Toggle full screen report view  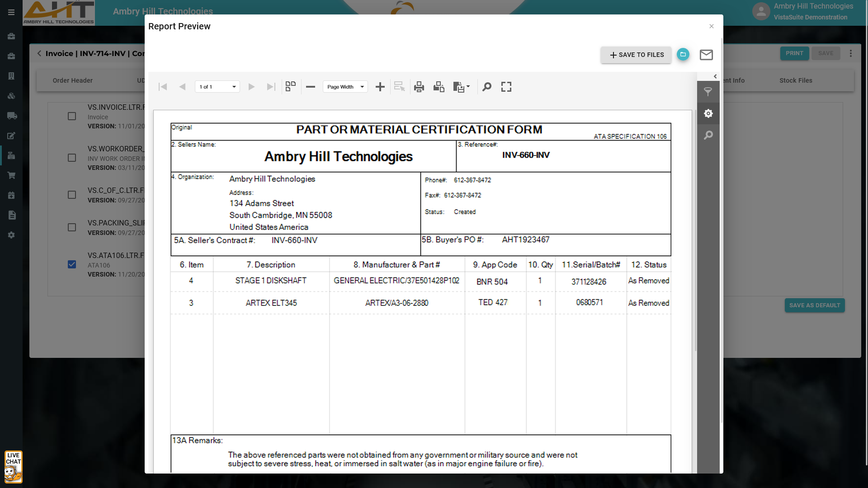point(506,87)
